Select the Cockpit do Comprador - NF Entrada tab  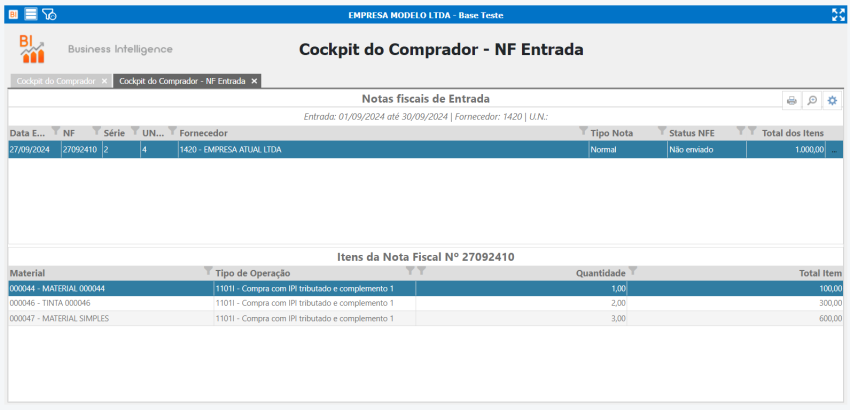(182, 81)
